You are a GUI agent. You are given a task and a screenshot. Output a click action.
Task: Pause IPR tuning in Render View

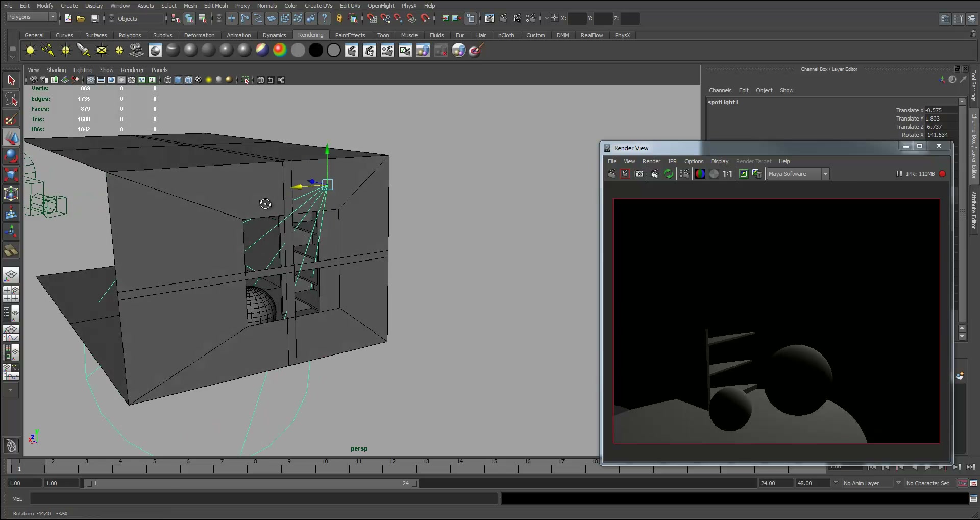899,174
